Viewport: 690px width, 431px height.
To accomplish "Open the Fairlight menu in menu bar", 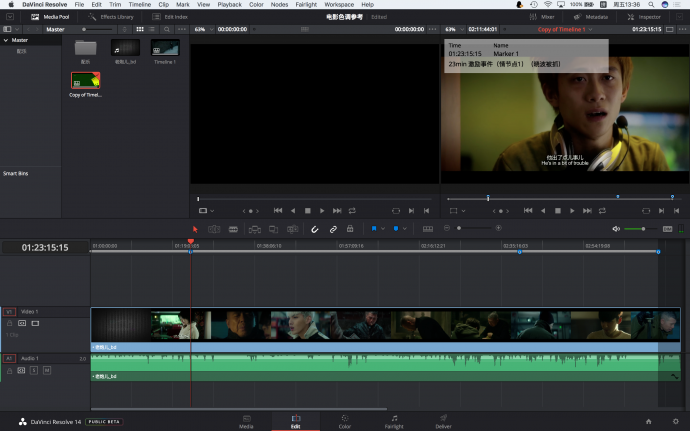I will pos(306,5).
